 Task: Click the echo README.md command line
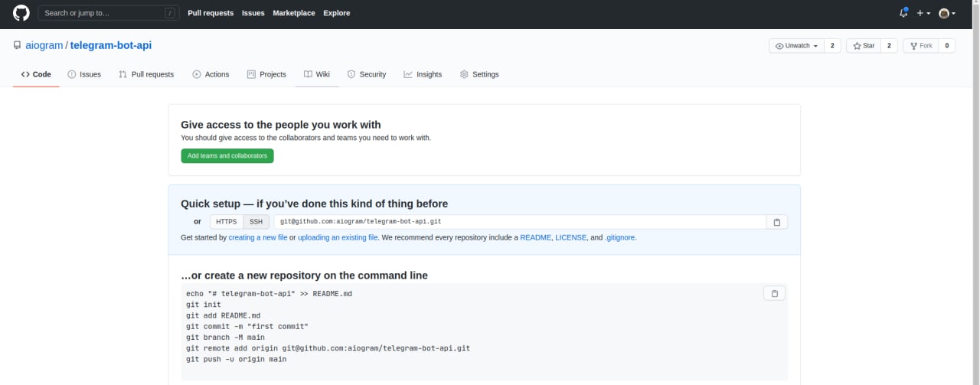click(x=269, y=294)
